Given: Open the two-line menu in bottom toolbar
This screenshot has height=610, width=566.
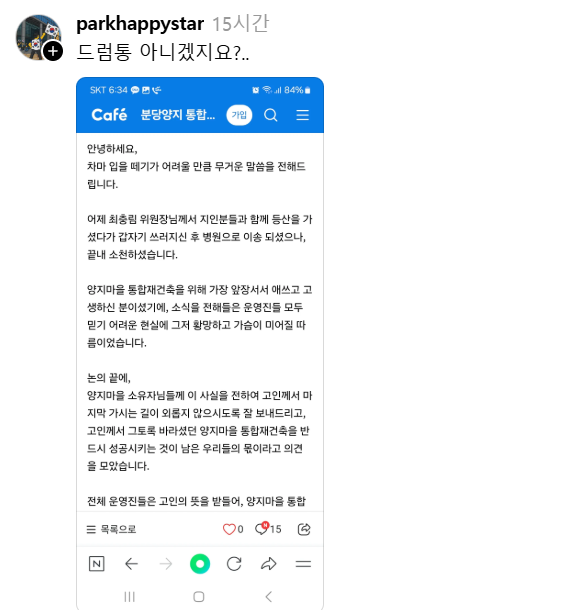Looking at the screenshot, I should (303, 564).
